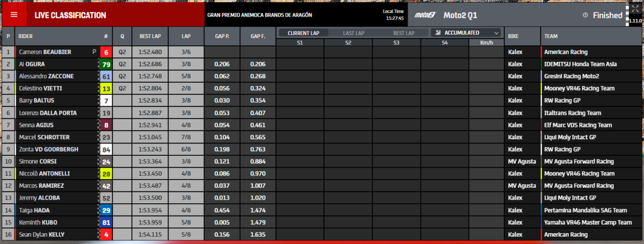The width and height of the screenshot is (644, 244).
Task: Click the green number 79 badge
Action: point(106,64)
